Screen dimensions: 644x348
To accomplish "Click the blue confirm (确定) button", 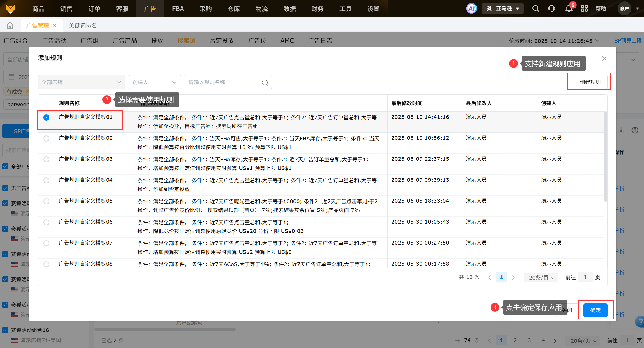I will 595,310.
